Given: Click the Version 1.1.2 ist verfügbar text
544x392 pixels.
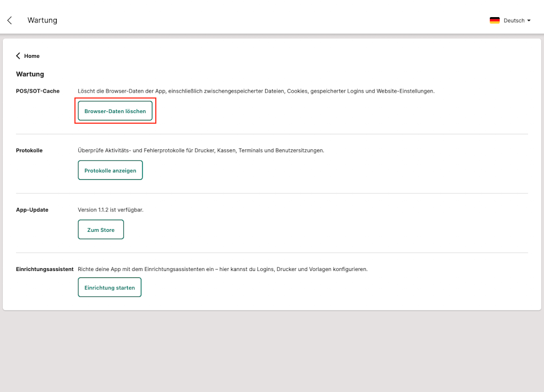Looking at the screenshot, I should [110, 210].
